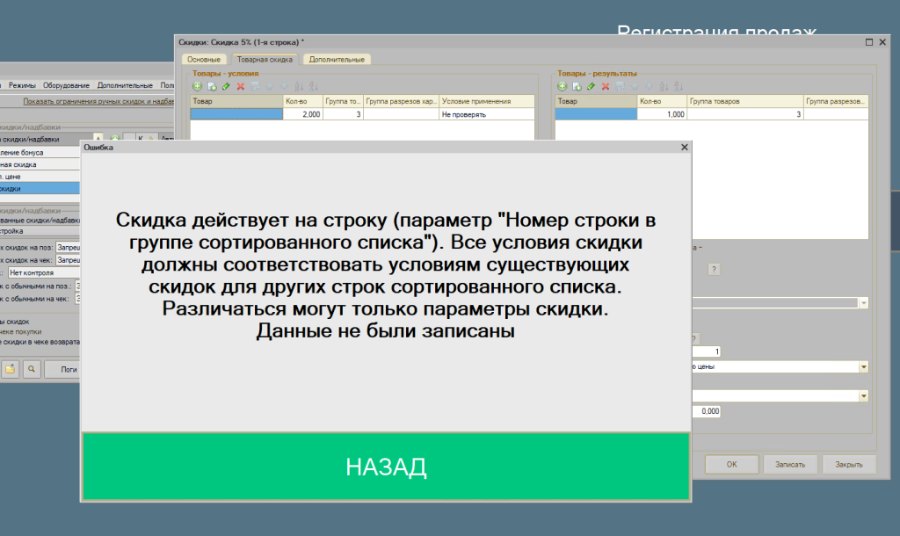Click the Кол-во column header in results table
Viewport: 900px width, 536px height.
tap(662, 101)
